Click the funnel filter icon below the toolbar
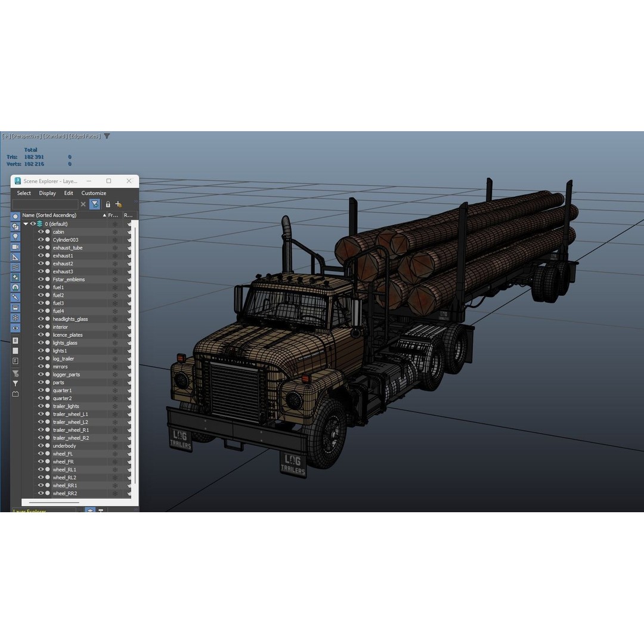Viewport: 644px width, 644px height. click(14, 382)
